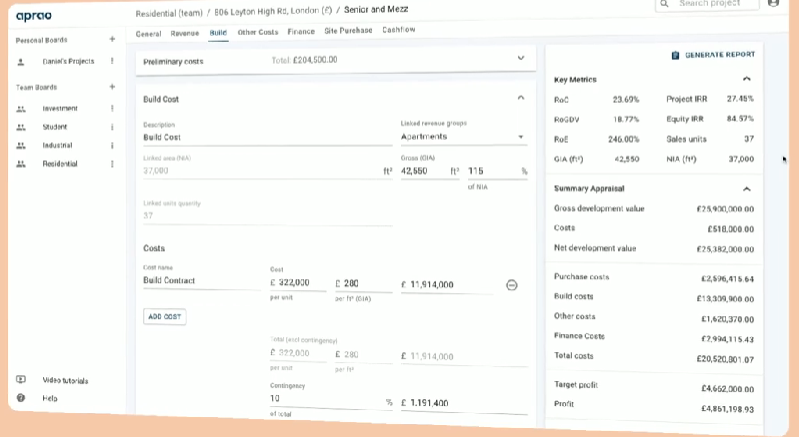Open options menu for Investment board

pos(112,108)
